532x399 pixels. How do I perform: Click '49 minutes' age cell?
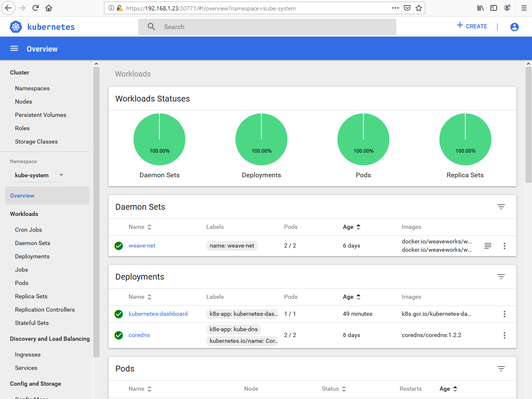coord(358,314)
